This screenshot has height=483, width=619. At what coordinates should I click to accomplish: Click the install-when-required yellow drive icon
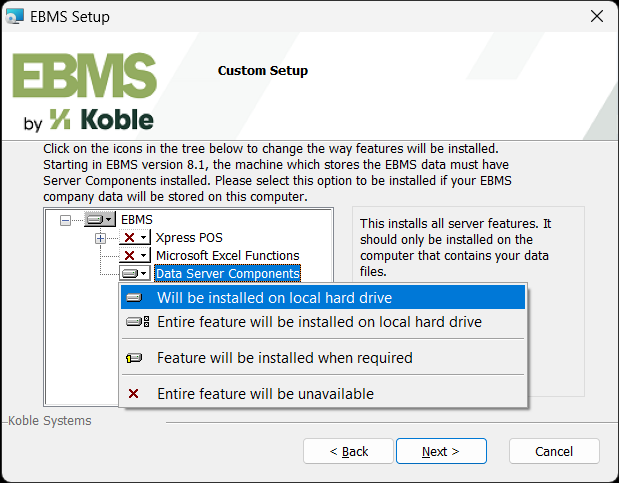(x=135, y=358)
